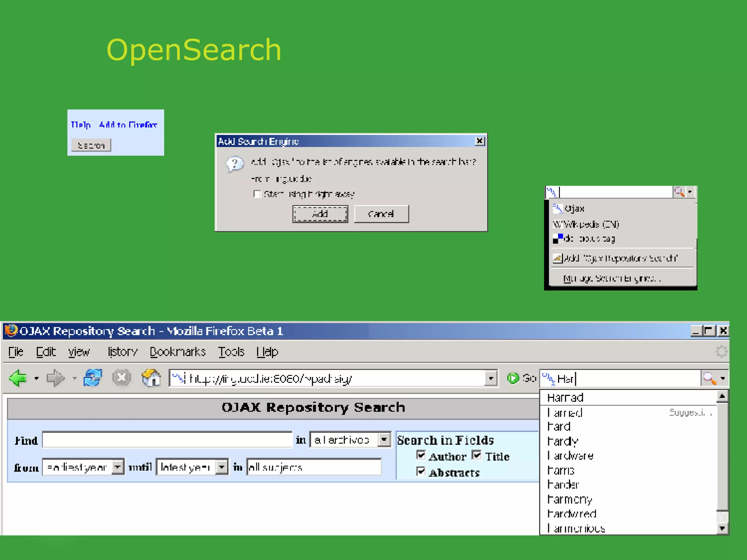Click the site favicon in the address bar
Screen dimensions: 747x560
[x=178, y=379]
